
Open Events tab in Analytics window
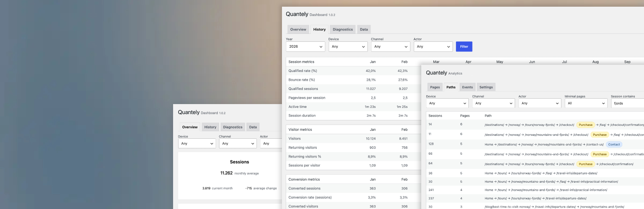tap(468, 87)
